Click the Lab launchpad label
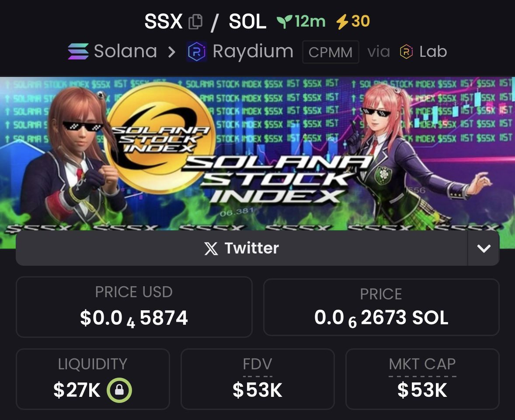 (433, 52)
